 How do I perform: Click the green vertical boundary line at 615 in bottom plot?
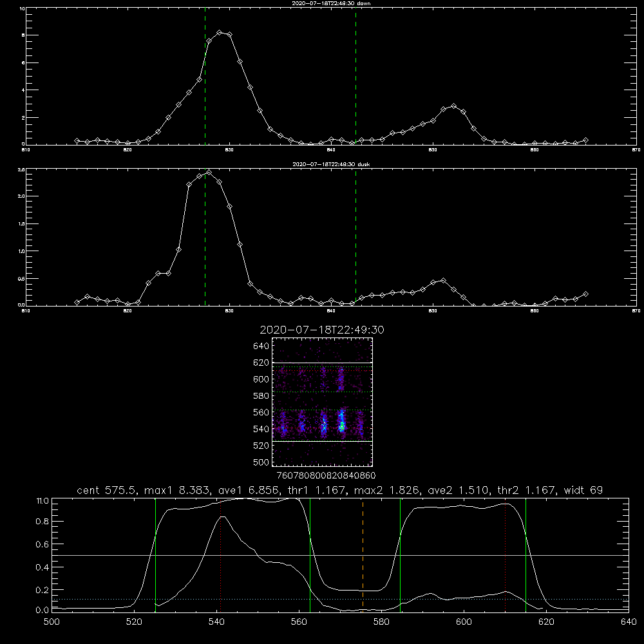(526, 555)
